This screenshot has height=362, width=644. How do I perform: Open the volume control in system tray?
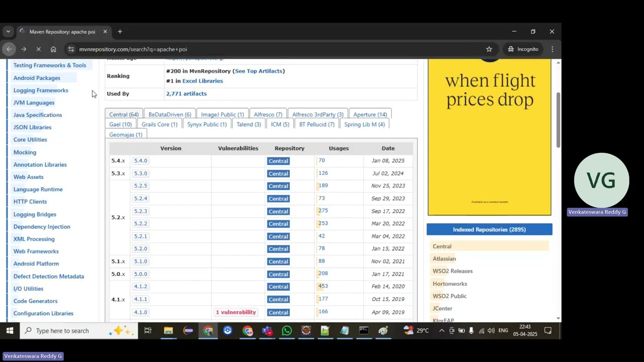(x=491, y=331)
